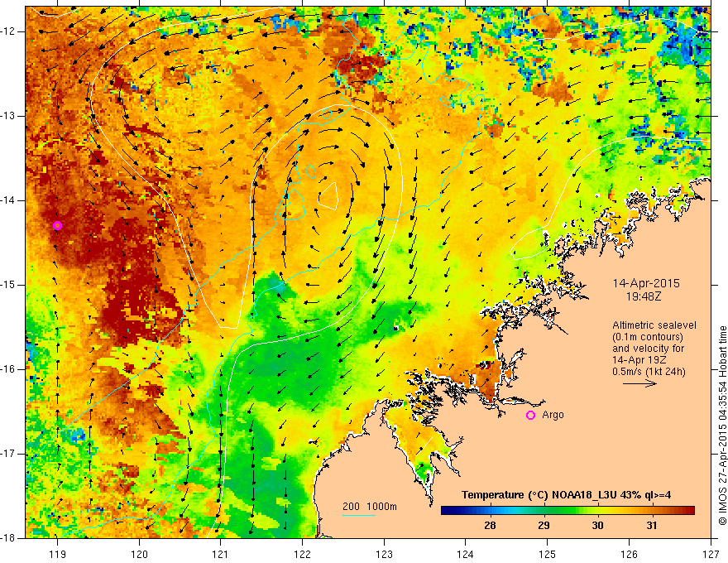Click 'Altimetric sealevel' caption text
Viewport: 728px width, 563px height.
click(654, 325)
